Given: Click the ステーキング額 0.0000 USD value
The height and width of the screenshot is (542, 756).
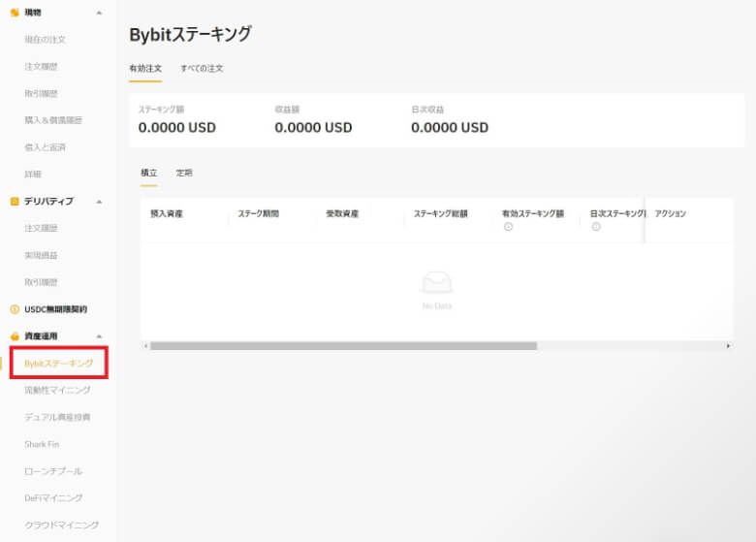Looking at the screenshot, I should pyautogui.click(x=177, y=128).
